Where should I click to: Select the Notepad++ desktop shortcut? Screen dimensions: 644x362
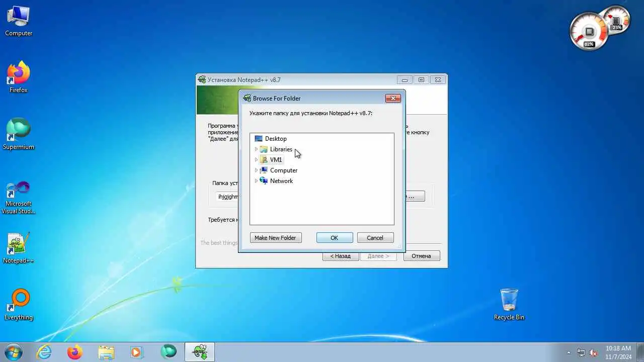19,248
